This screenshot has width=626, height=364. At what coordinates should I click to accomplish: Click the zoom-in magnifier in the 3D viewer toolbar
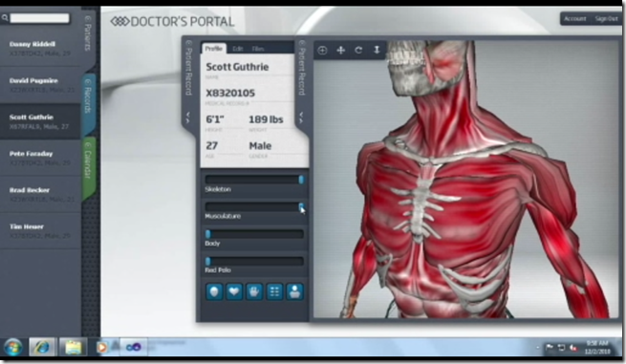click(x=322, y=51)
